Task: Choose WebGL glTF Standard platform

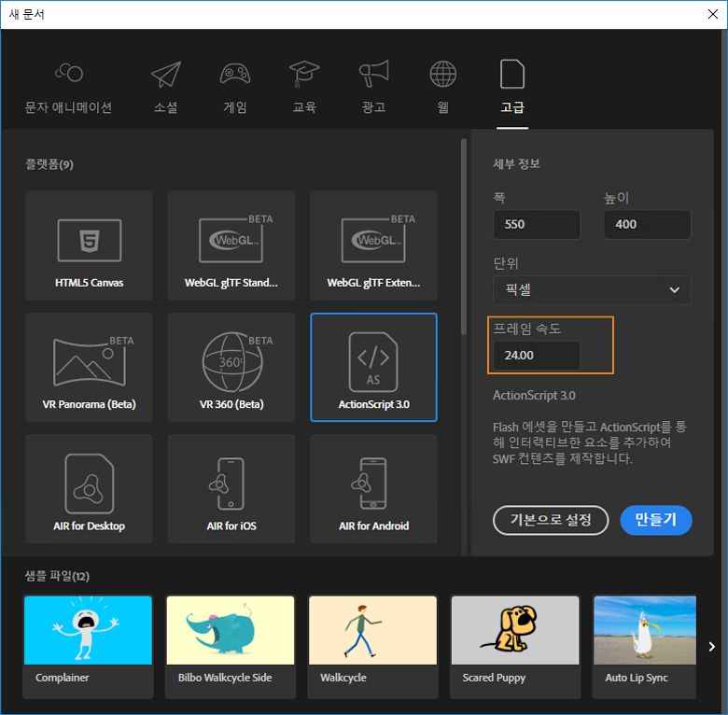Action: click(231, 245)
